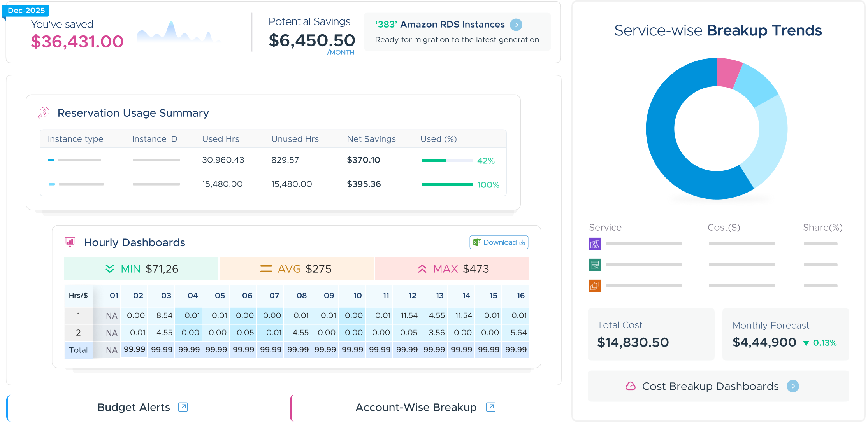868x424 pixels.
Task: Open the Account-Wise Breakup external link icon
Action: click(x=491, y=407)
